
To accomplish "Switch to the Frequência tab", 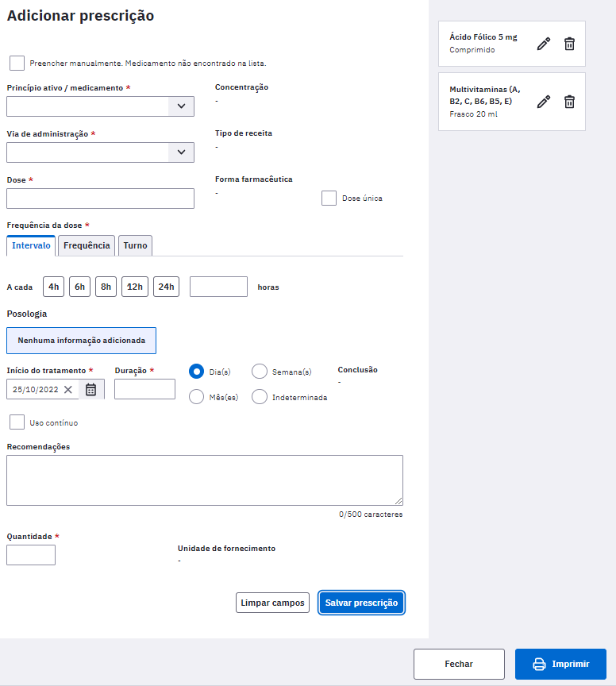I will pyautogui.click(x=87, y=245).
